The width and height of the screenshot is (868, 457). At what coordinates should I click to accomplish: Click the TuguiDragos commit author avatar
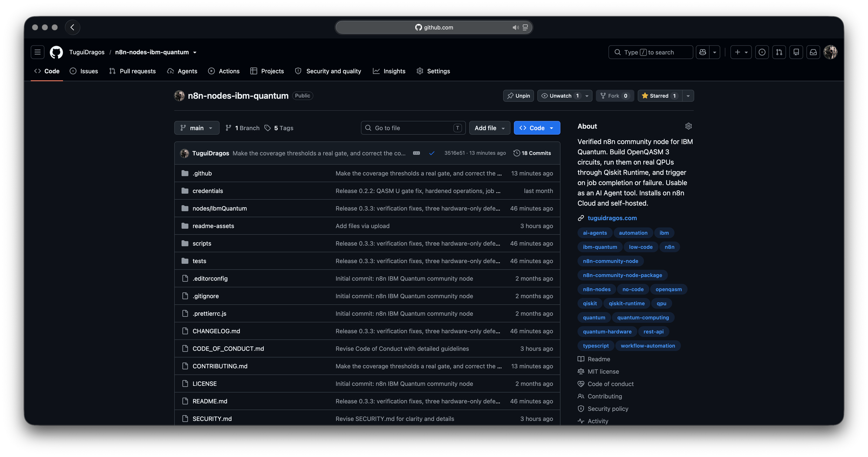point(184,153)
